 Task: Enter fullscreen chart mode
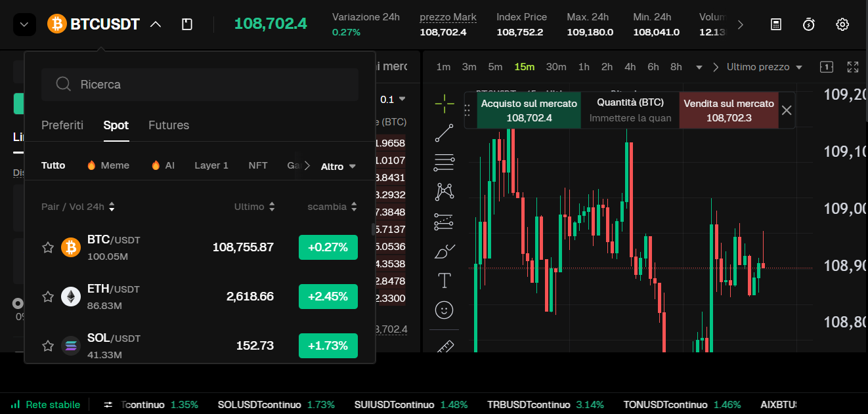tap(853, 67)
